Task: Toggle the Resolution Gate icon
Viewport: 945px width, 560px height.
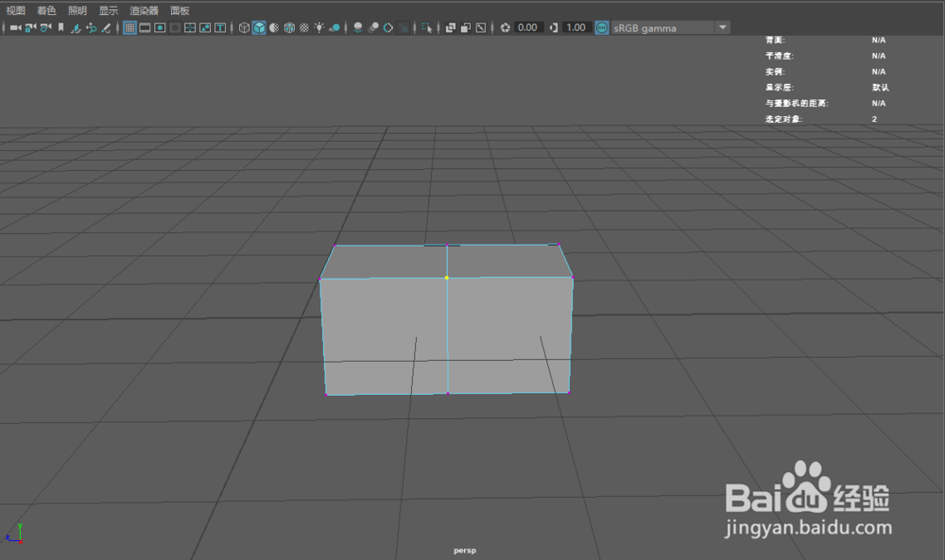Action: pos(160,27)
